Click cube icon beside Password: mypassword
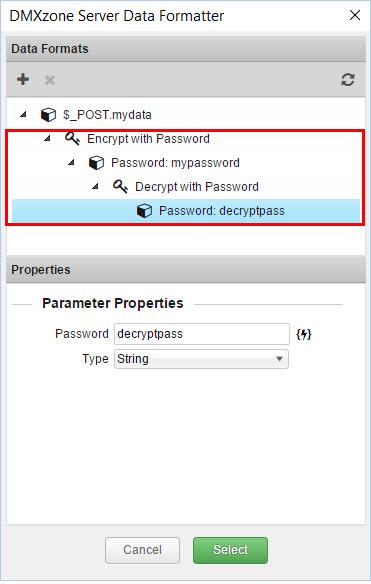 point(96,163)
